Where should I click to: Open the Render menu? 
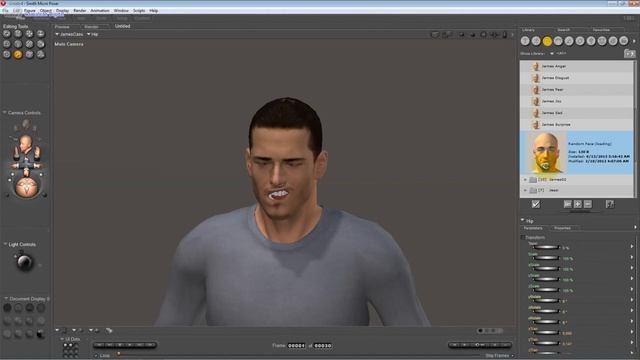click(x=80, y=11)
